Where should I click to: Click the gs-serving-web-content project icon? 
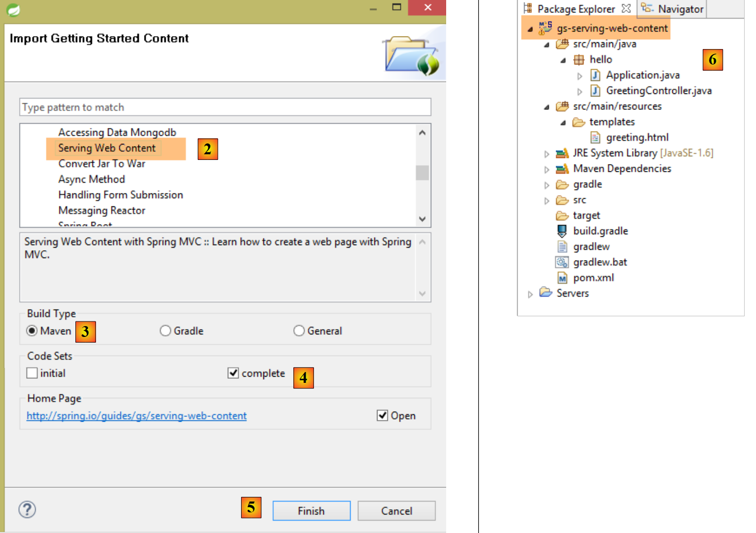point(545,28)
